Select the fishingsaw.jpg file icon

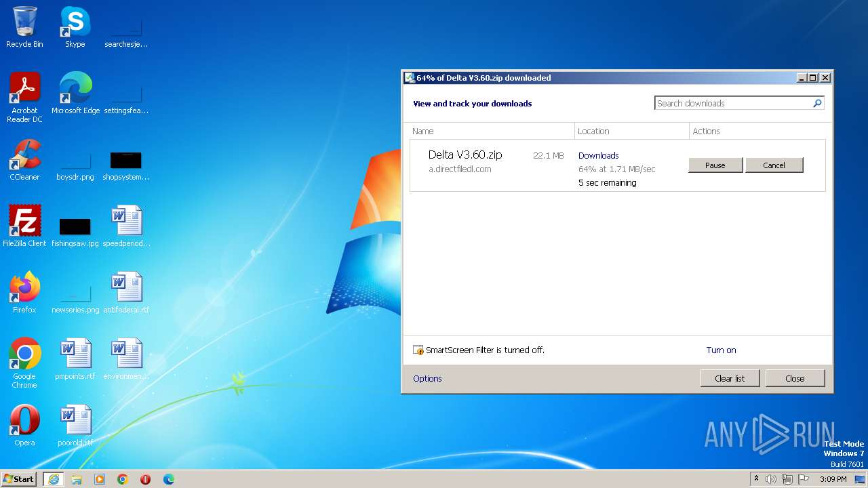(75, 230)
